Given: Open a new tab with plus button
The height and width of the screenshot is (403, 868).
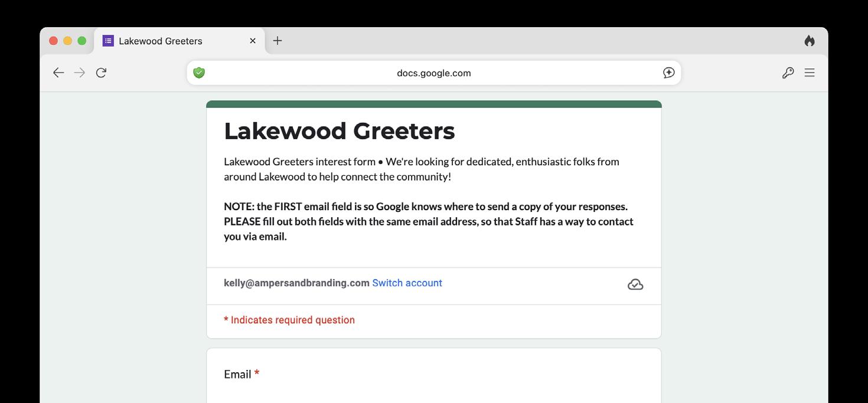Looking at the screenshot, I should click(278, 41).
